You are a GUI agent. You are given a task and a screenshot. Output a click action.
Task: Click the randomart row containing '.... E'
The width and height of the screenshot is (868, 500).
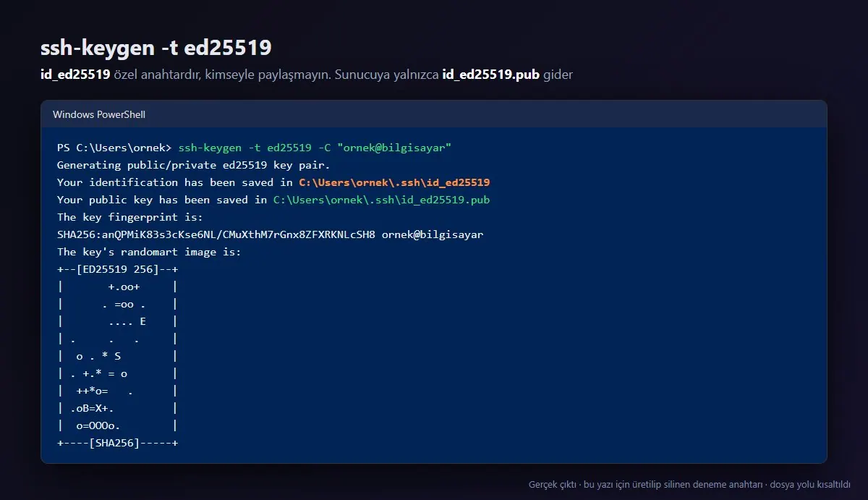(x=118, y=321)
